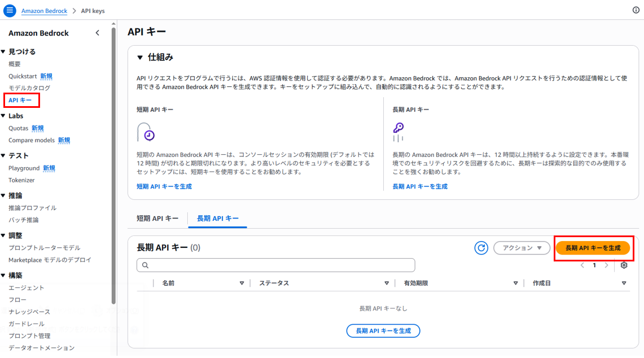Collapse the 仕組み section
The image size is (644, 358).
[140, 58]
